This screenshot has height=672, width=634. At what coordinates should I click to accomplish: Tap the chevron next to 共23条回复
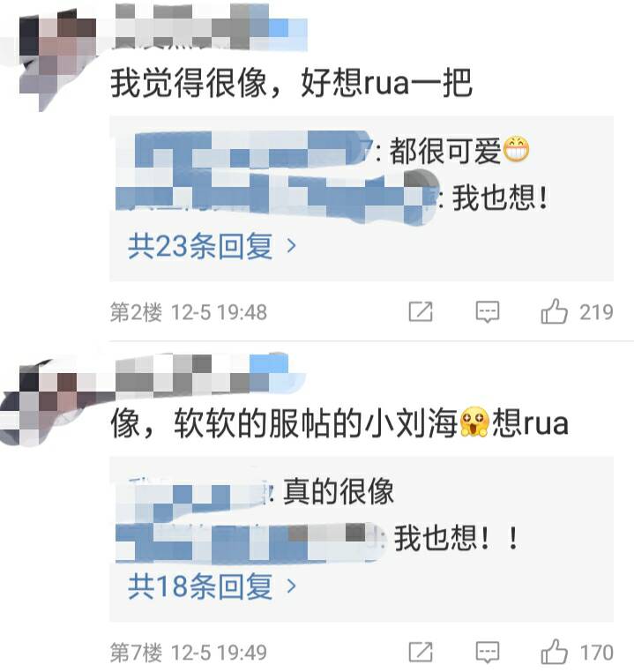[x=291, y=246]
